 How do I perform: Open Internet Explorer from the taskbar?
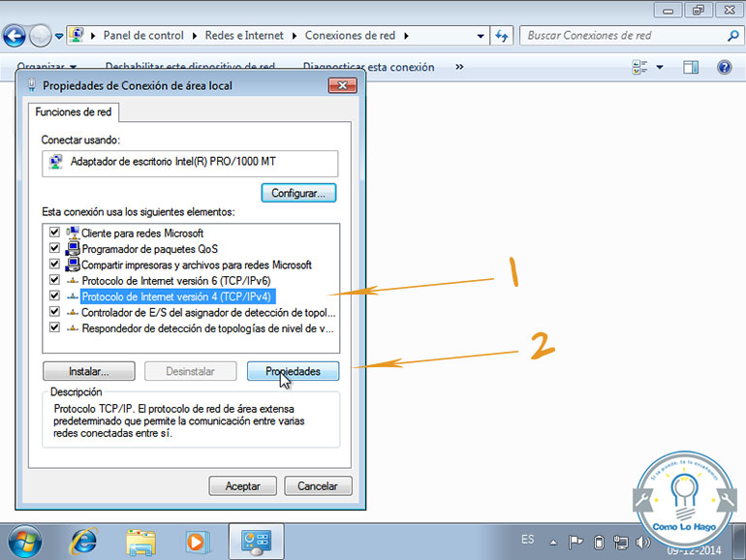83,541
